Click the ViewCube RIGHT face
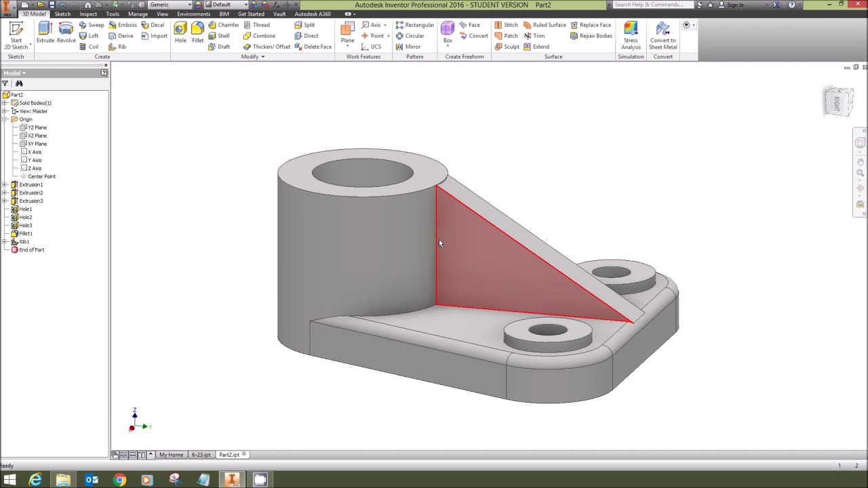Viewport: 868px width, 488px height. tap(838, 103)
